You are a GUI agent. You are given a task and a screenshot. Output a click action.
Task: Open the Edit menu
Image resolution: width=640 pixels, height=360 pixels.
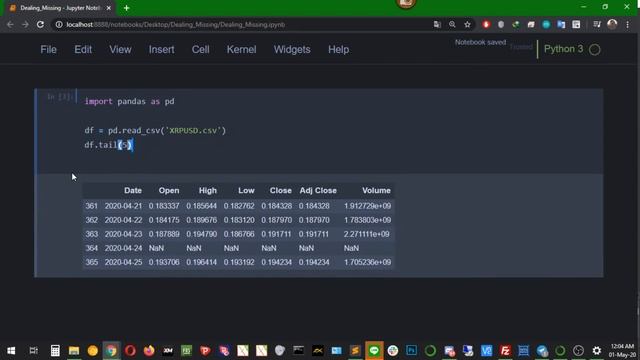click(x=83, y=49)
